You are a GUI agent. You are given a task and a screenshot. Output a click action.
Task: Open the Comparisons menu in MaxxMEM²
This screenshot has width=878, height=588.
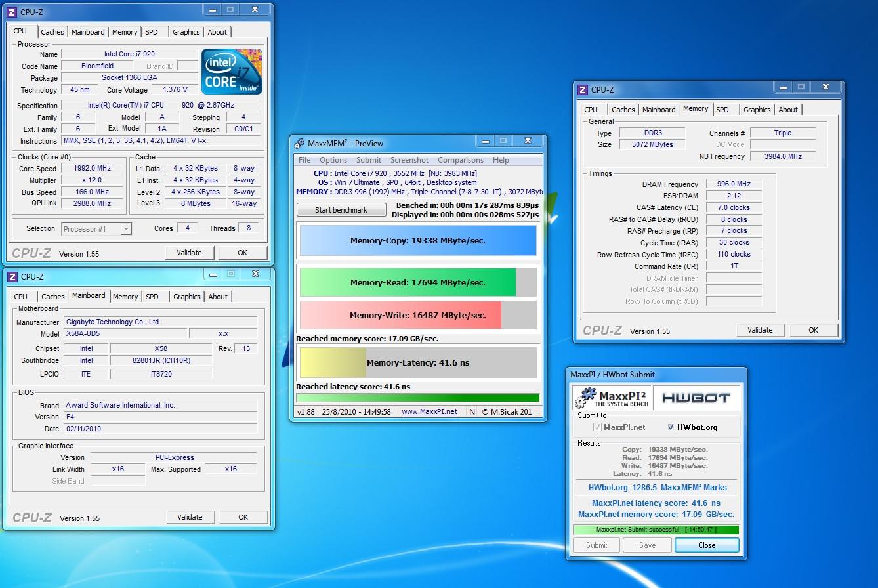point(460,160)
